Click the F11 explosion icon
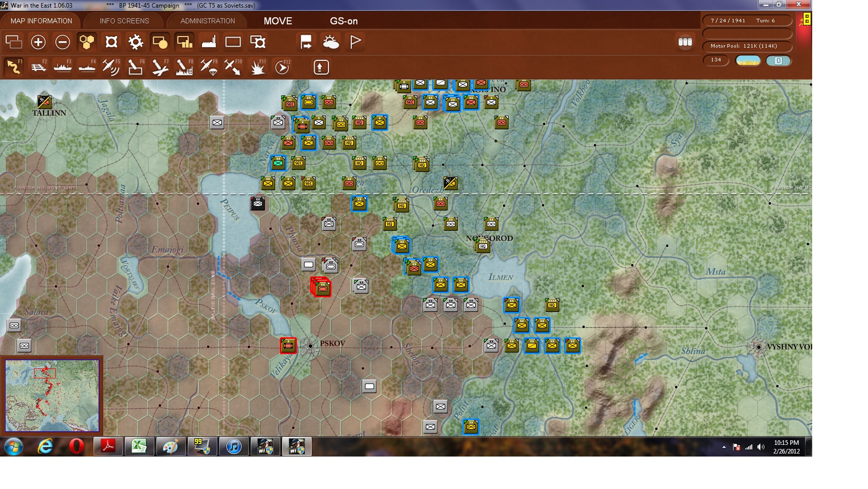 pos(257,67)
